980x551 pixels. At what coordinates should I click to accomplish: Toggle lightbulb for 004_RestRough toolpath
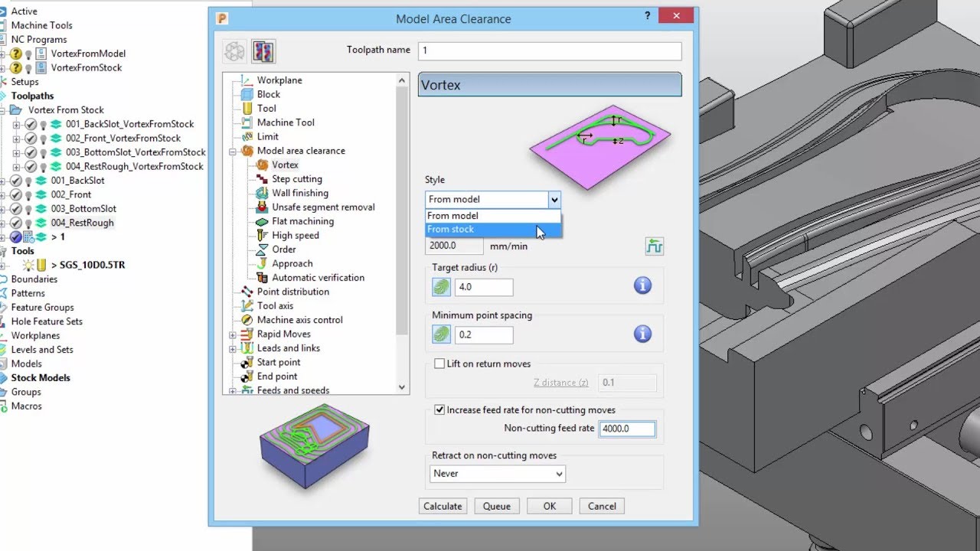click(x=29, y=223)
